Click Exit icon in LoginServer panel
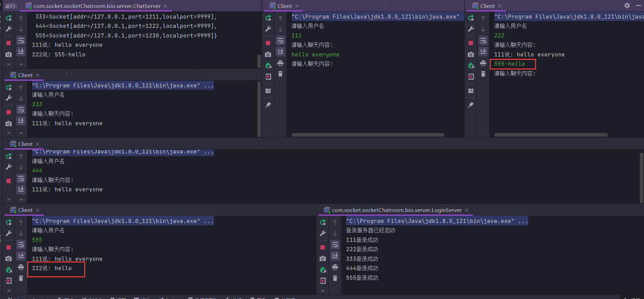Screen dimensions: 644x299 tap(323, 281)
